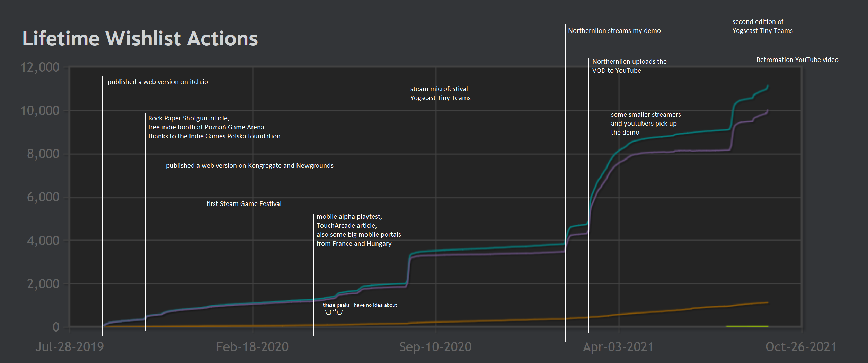Select the 'steam microfestival Yogscast Tiny Teams' annotation
The width and height of the screenshot is (868, 363).
point(440,93)
